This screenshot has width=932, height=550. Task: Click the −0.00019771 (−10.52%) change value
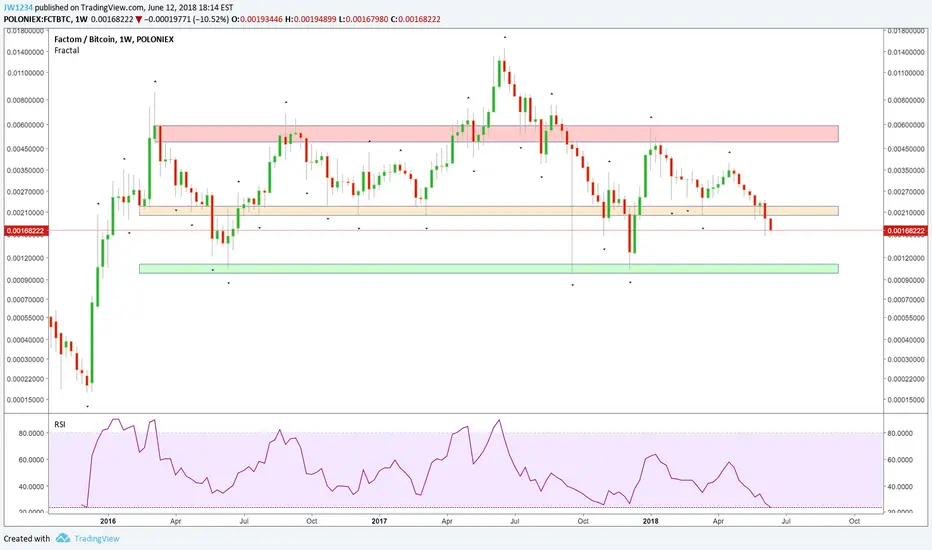click(x=186, y=19)
